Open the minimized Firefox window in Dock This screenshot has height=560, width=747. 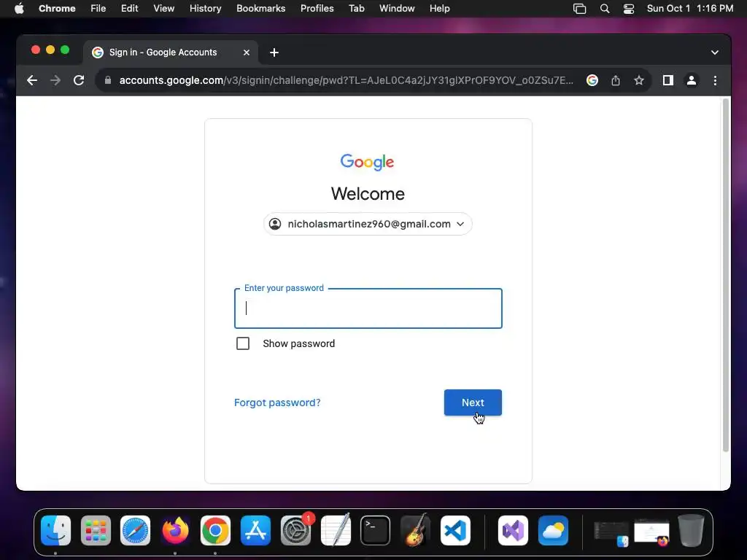pyautogui.click(x=651, y=533)
